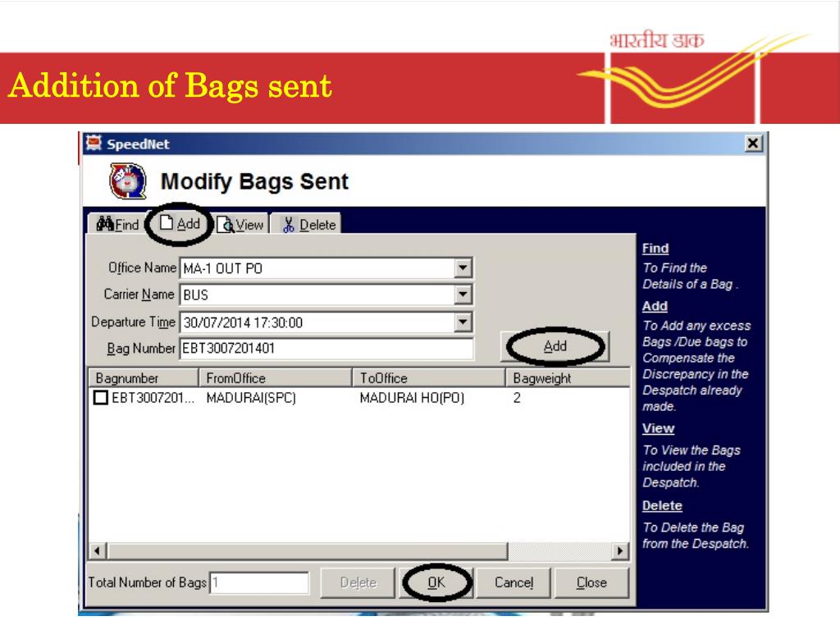Open the Find help link in sidebar
This screenshot has width=840, height=630.
tap(655, 249)
